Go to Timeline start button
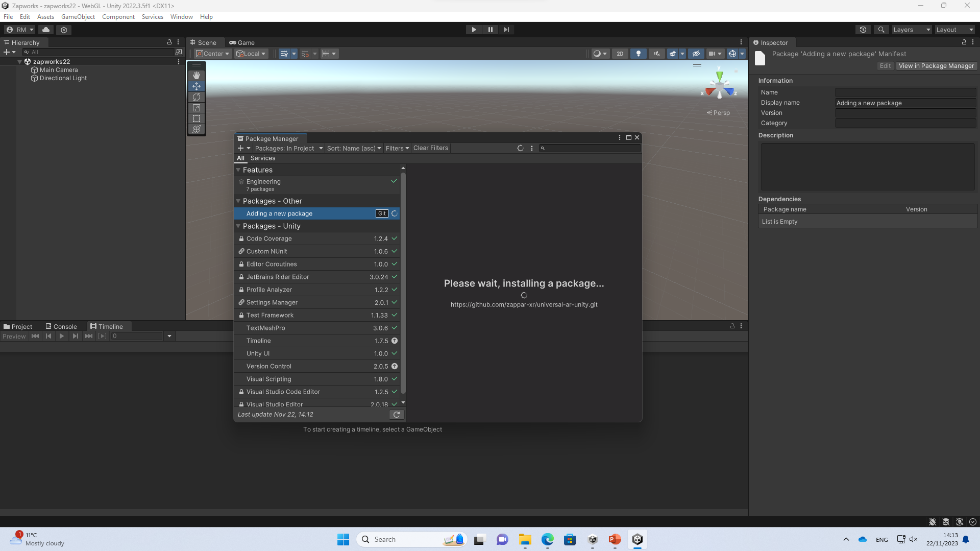Screen dimensions: 980x551 click(x=35, y=336)
